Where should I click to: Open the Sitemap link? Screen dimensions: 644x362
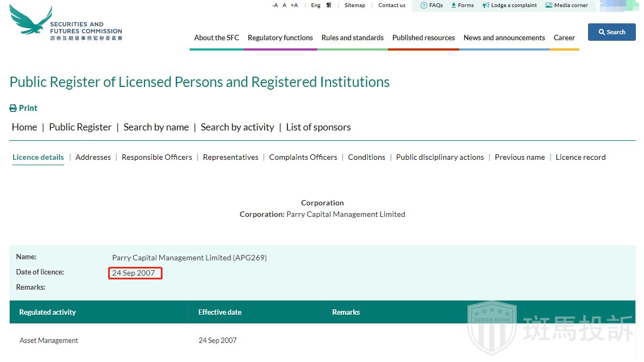355,5
